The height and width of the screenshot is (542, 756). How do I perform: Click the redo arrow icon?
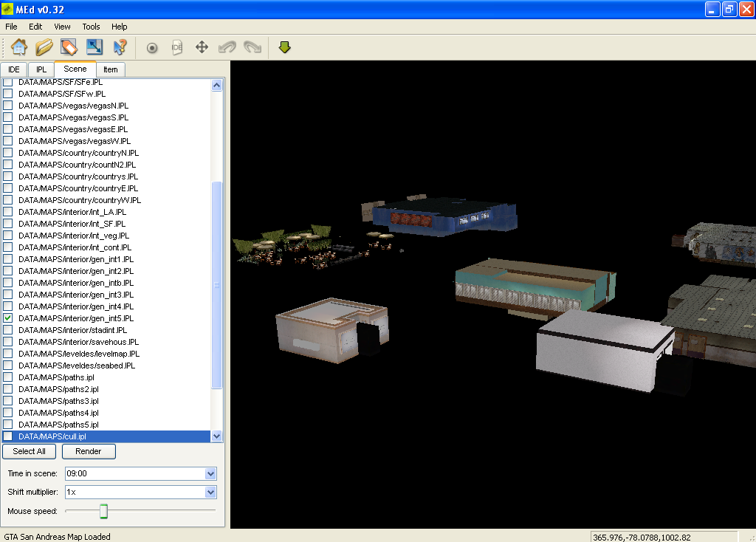[x=252, y=47]
